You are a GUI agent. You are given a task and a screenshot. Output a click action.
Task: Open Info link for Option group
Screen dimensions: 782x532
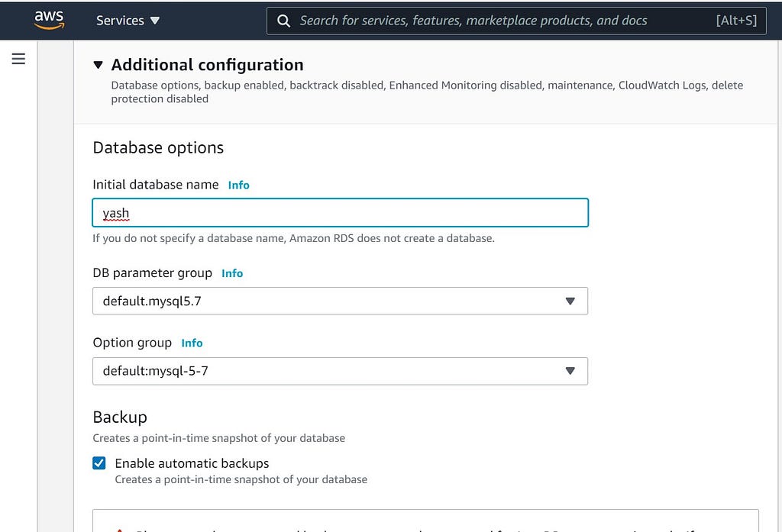point(192,343)
